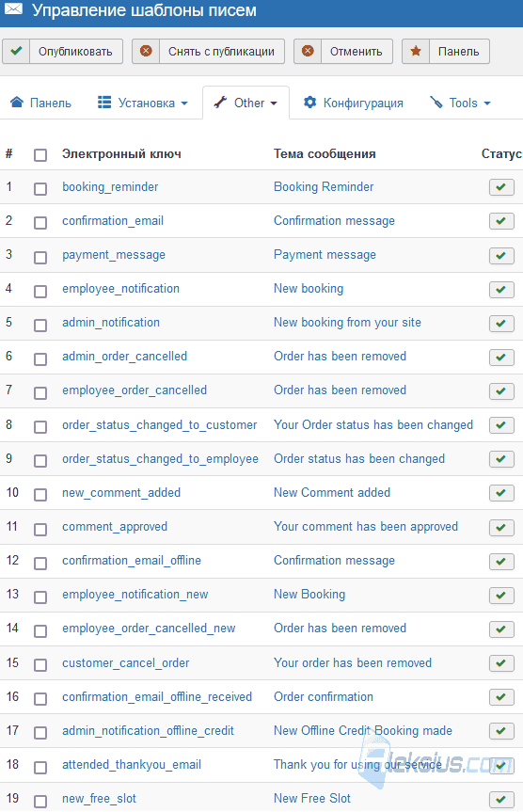523x812 pixels.
Task: Sort by Электронный ключ column header
Action: pos(121,153)
